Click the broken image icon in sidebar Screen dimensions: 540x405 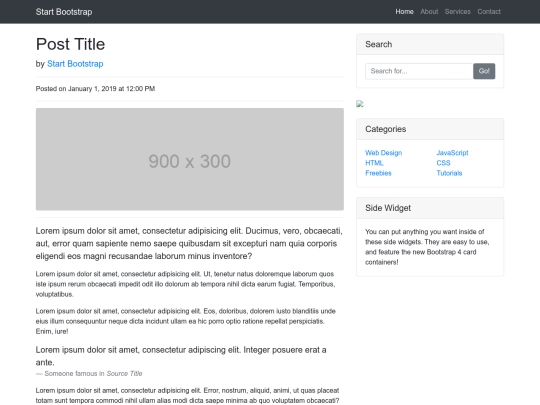click(x=360, y=104)
